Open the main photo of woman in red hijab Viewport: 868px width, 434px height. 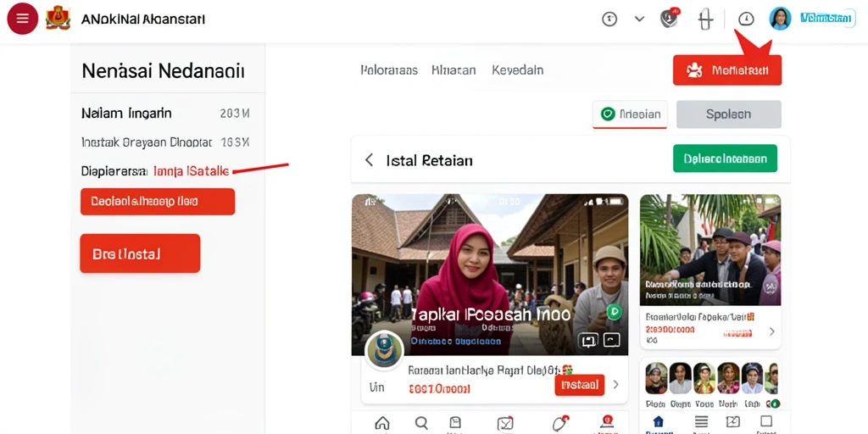tap(490, 275)
